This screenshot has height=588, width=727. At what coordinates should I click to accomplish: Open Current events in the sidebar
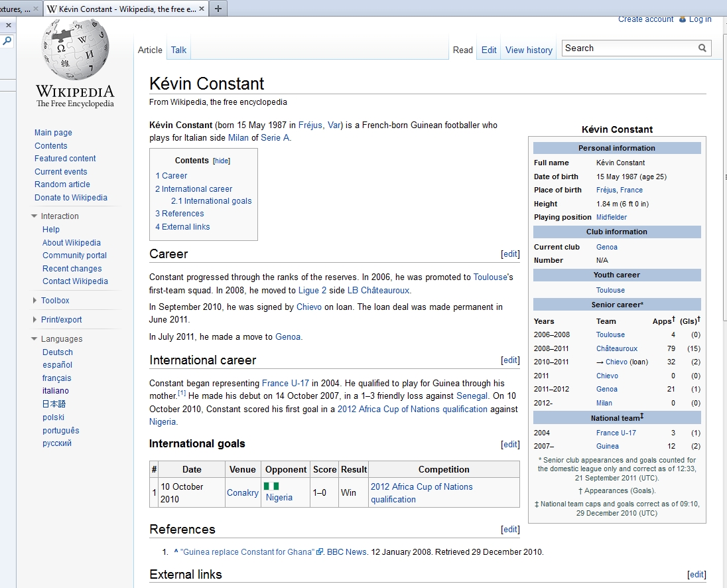click(x=61, y=172)
